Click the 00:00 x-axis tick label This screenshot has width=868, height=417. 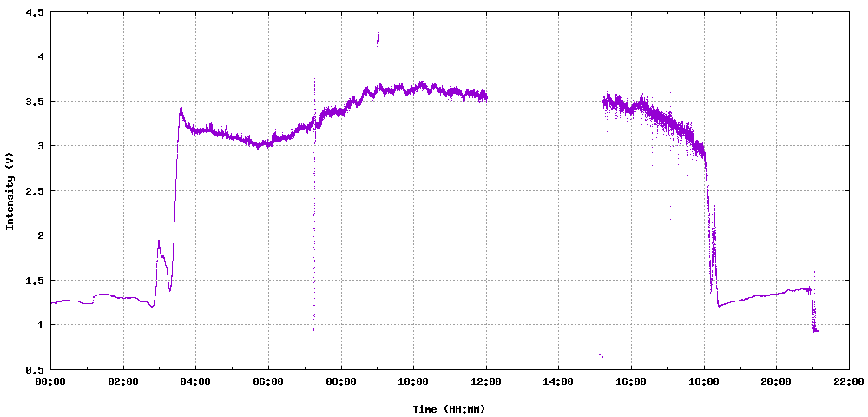[50, 381]
